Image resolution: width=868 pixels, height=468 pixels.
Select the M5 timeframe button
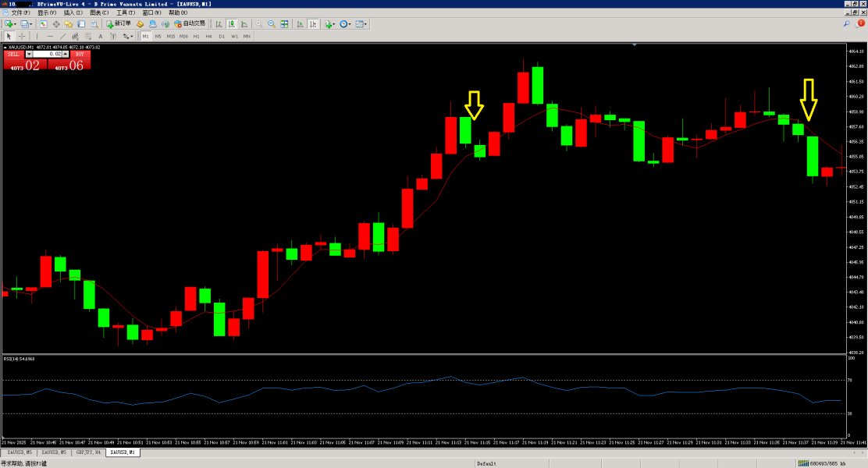pyautogui.click(x=158, y=36)
